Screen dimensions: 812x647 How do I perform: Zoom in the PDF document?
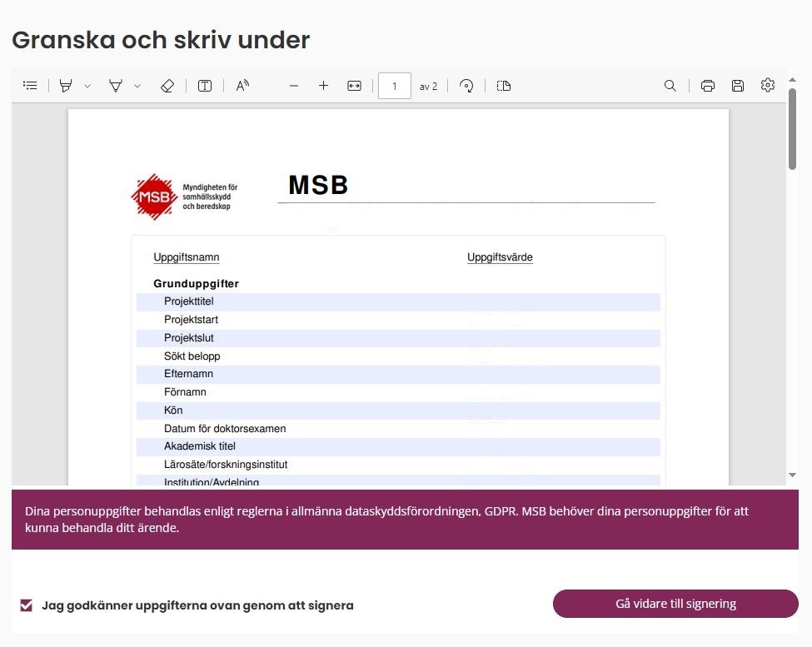[x=323, y=86]
